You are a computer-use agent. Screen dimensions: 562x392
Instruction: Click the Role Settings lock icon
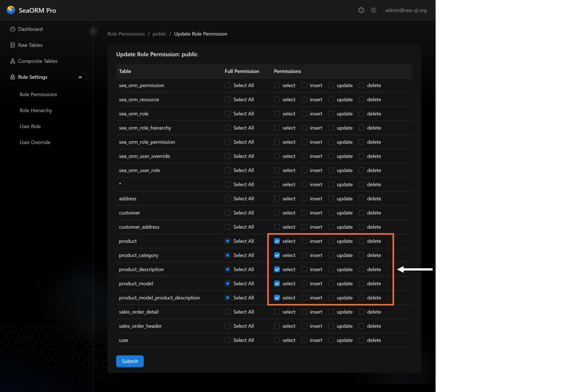pyautogui.click(x=13, y=77)
